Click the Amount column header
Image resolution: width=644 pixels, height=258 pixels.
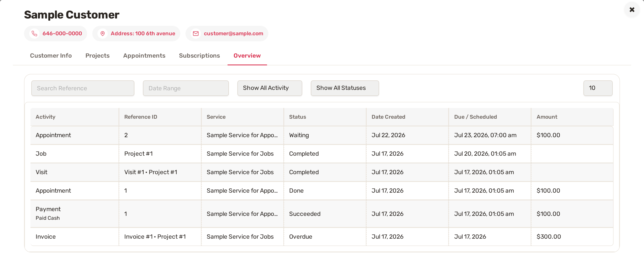[572, 117]
